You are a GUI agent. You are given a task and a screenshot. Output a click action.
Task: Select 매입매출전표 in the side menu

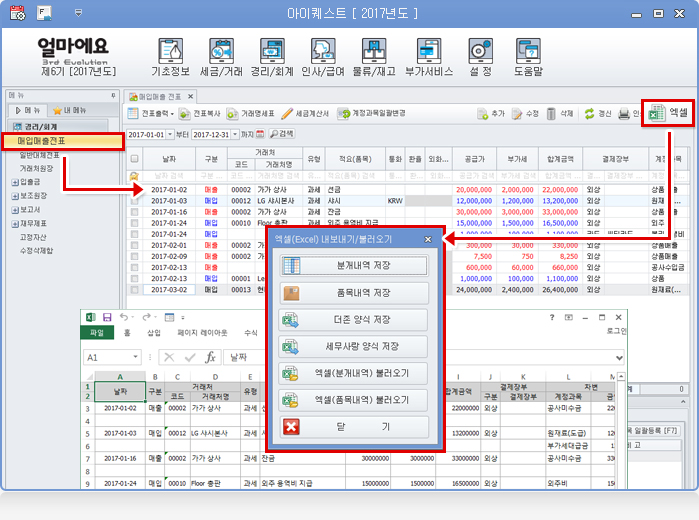(x=63, y=141)
